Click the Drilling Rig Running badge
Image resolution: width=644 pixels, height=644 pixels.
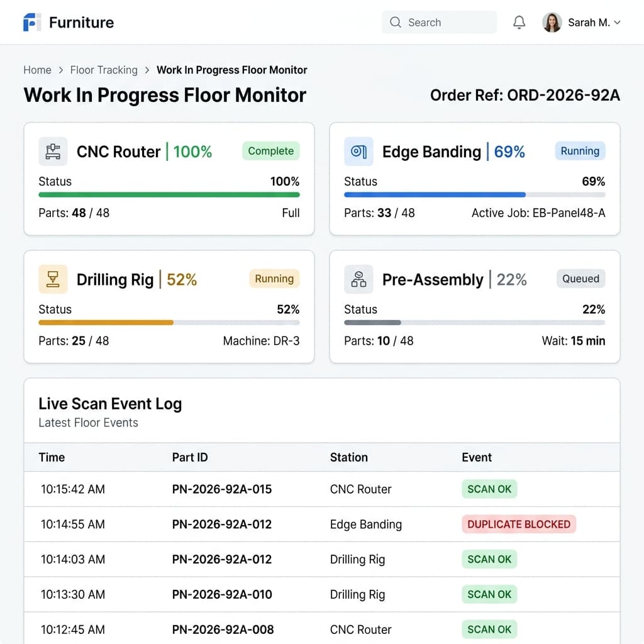click(x=274, y=279)
